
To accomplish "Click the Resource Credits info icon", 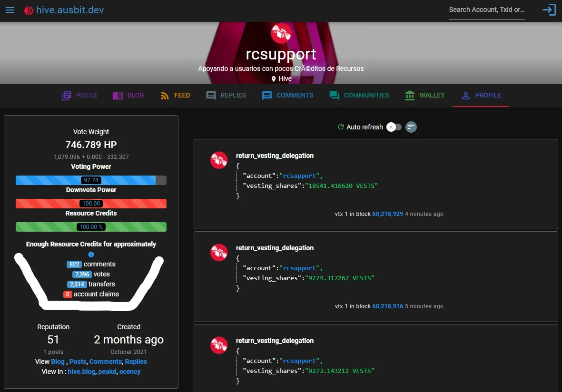I will 91,255.
